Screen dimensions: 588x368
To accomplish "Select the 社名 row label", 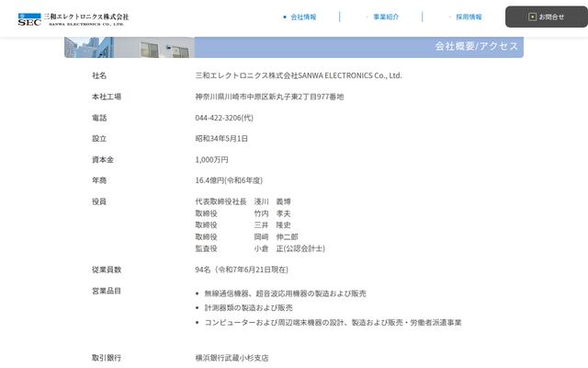I will [99, 75].
